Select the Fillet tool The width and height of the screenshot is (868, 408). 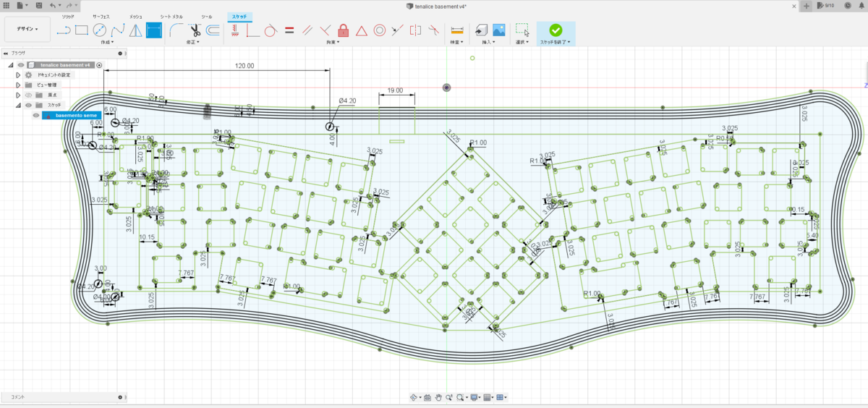coord(176,30)
